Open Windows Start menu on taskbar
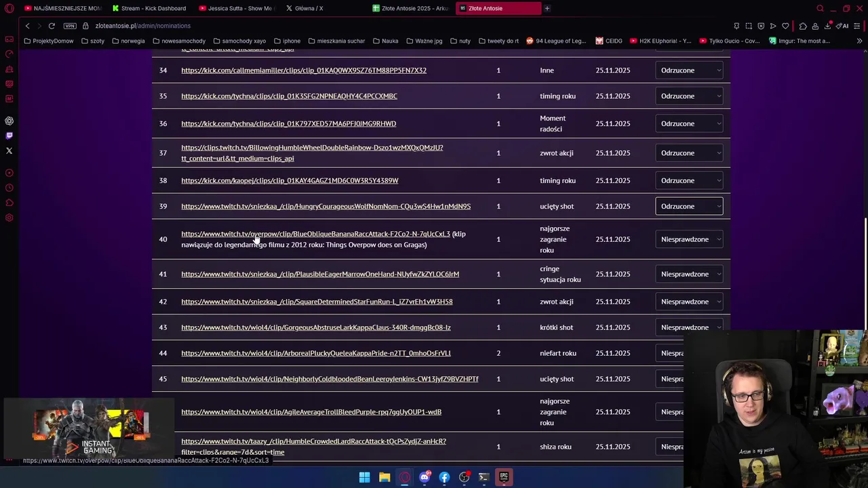Viewport: 868px width, 488px height. (x=364, y=477)
